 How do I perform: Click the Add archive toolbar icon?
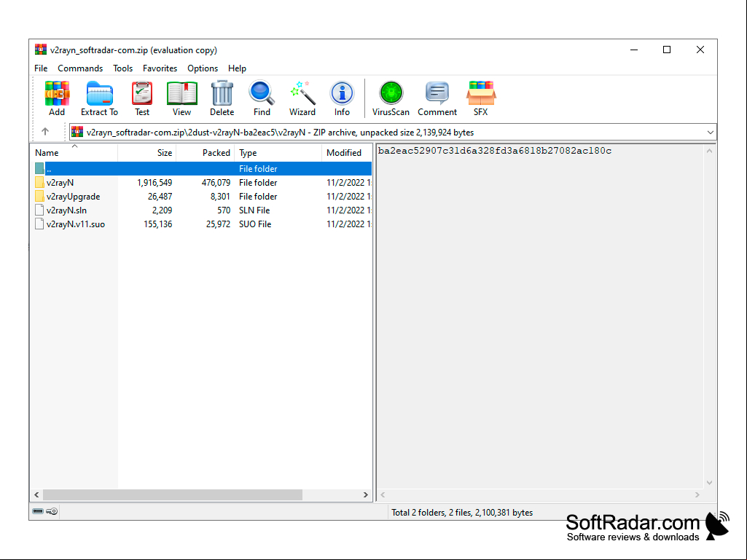57,93
